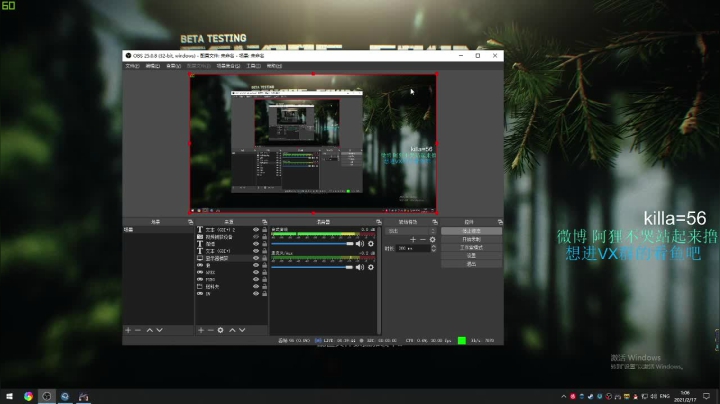Lock the 文本 (GDI+) 2 source

[264, 230]
